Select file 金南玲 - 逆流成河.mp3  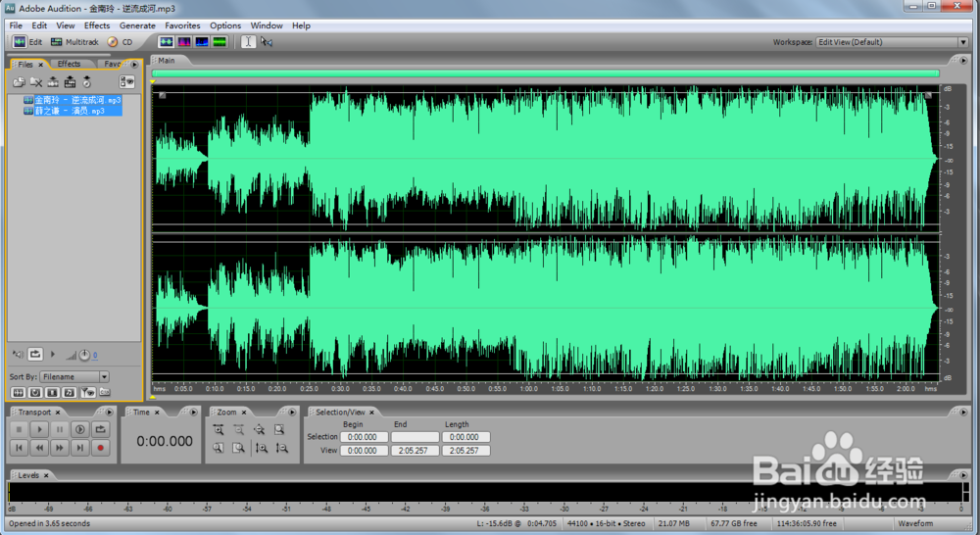tap(77, 100)
